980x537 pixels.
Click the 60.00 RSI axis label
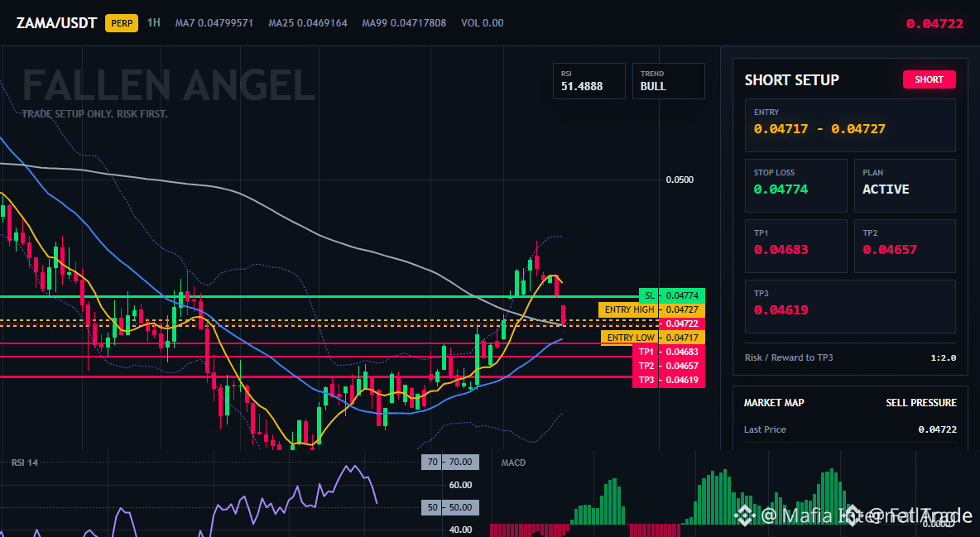coord(461,485)
